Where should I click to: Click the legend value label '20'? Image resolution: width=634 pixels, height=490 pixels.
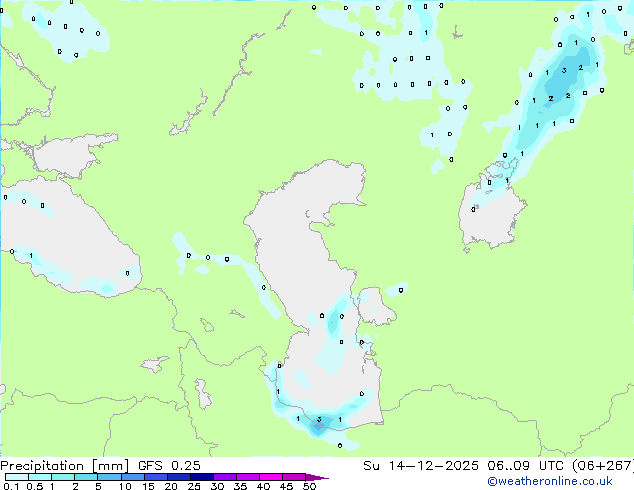pos(171,486)
